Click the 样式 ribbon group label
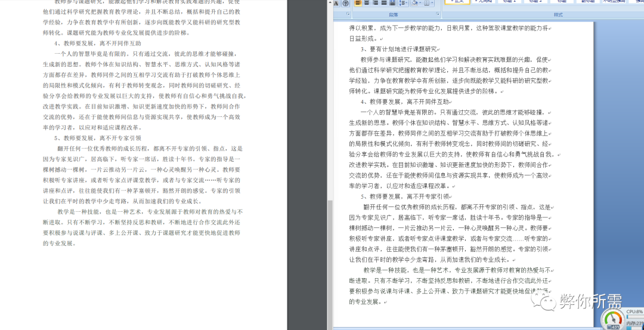 coord(558,15)
